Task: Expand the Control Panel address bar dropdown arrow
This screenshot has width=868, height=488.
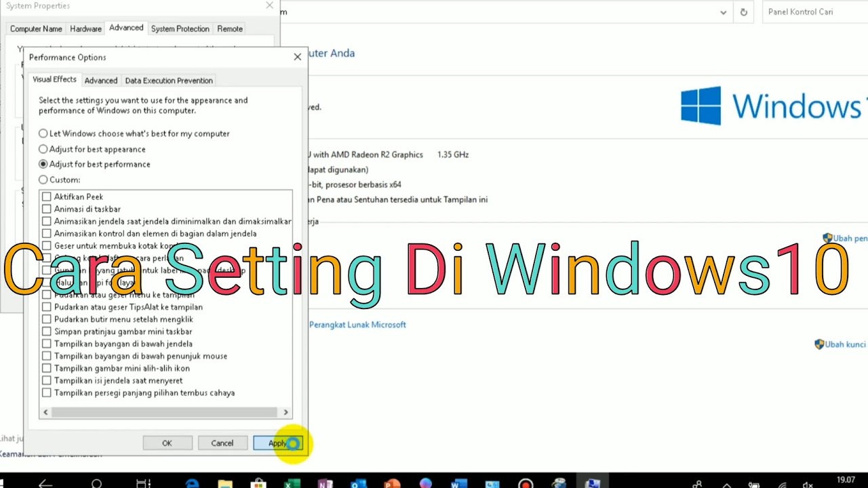Action: (724, 12)
